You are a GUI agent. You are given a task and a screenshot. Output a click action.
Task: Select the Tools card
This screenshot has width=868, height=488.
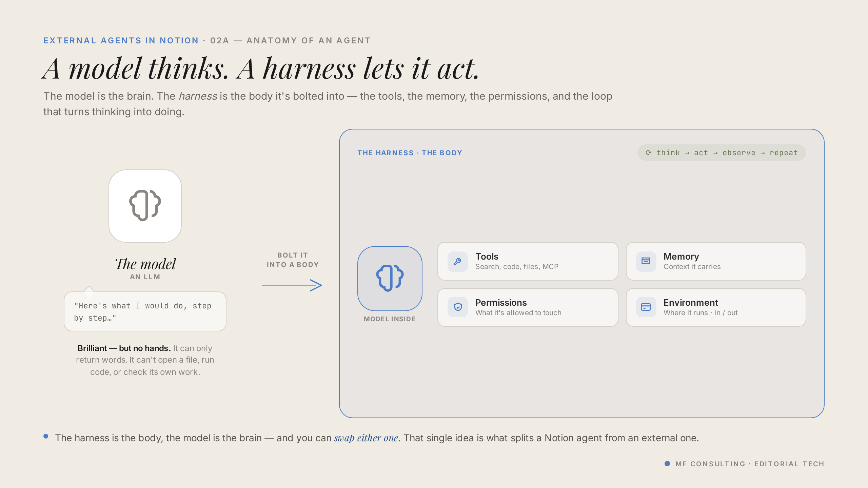pyautogui.click(x=528, y=261)
